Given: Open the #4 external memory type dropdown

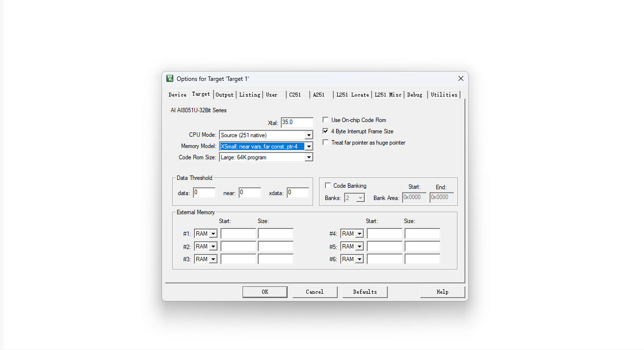Looking at the screenshot, I should 359,234.
